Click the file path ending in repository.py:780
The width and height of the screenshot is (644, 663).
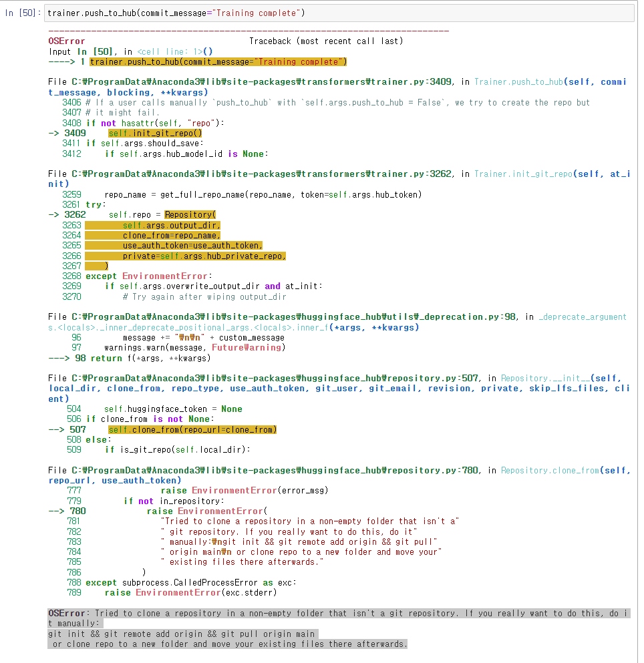(275, 470)
